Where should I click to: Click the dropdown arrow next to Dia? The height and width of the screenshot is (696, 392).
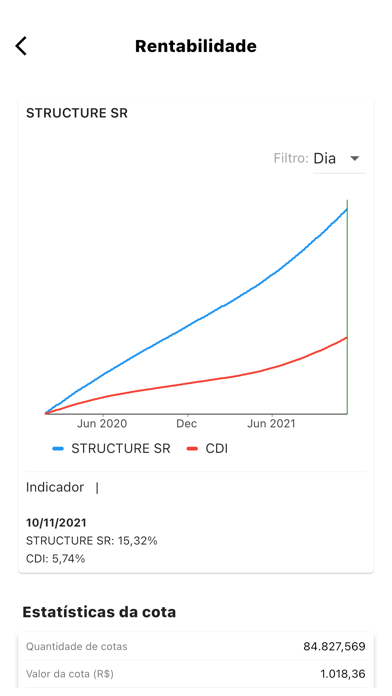[354, 158]
